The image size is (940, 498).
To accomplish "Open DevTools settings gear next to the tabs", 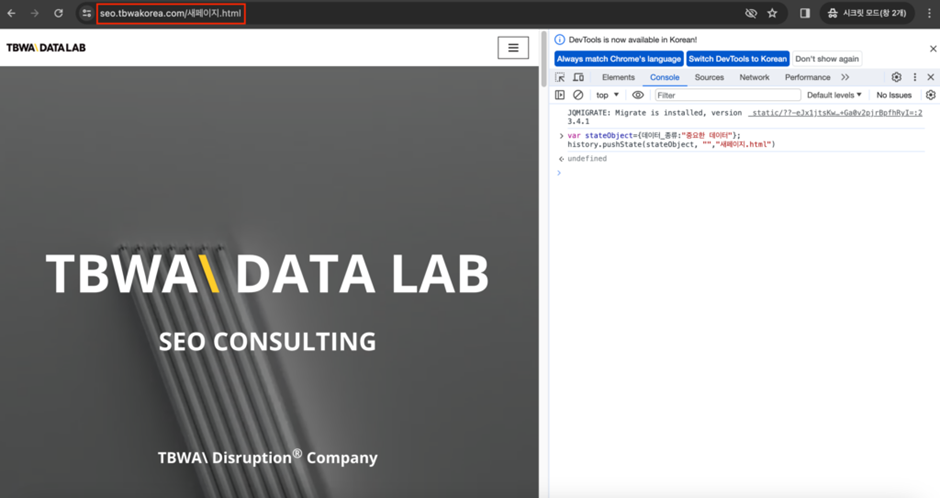I will (x=896, y=77).
